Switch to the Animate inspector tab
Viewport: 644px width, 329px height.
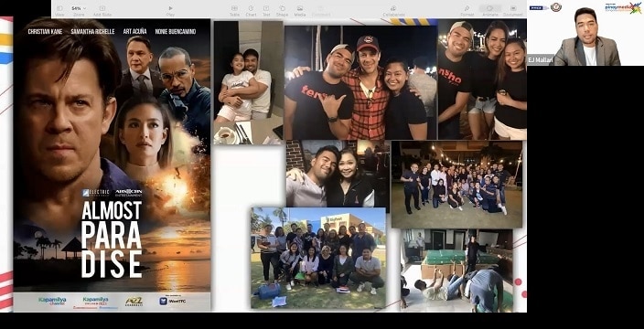[x=490, y=11]
